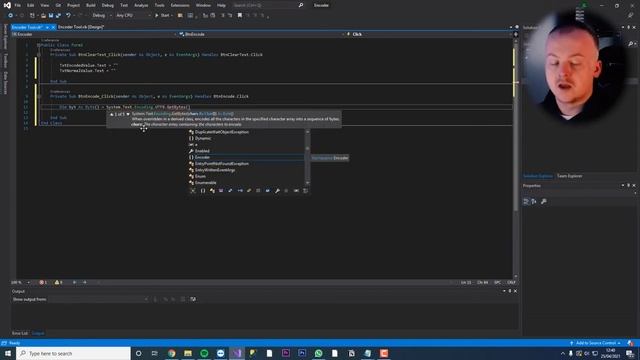Viewport: 640px width, 360px height.
Task: Open the Any CPU platform dropdown
Action: click(133, 16)
